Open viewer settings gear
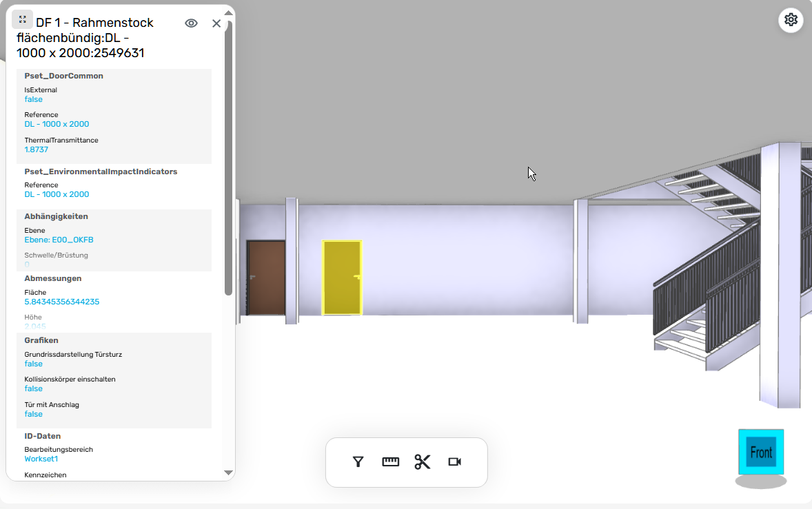Viewport: 812px width, 509px height. coord(791,20)
